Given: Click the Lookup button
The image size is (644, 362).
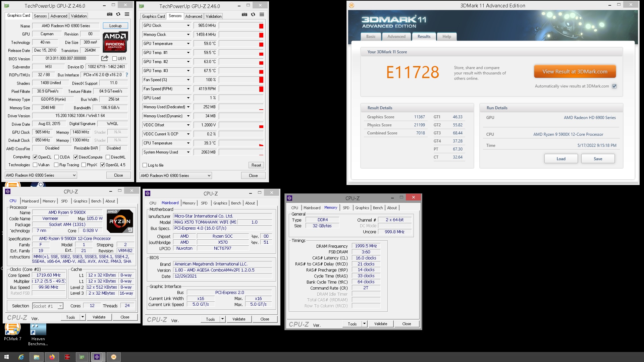Looking at the screenshot, I should [x=115, y=26].
